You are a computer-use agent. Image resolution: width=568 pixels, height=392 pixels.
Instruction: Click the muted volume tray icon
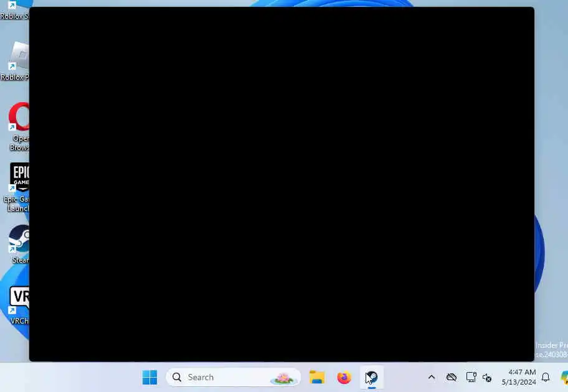(487, 378)
